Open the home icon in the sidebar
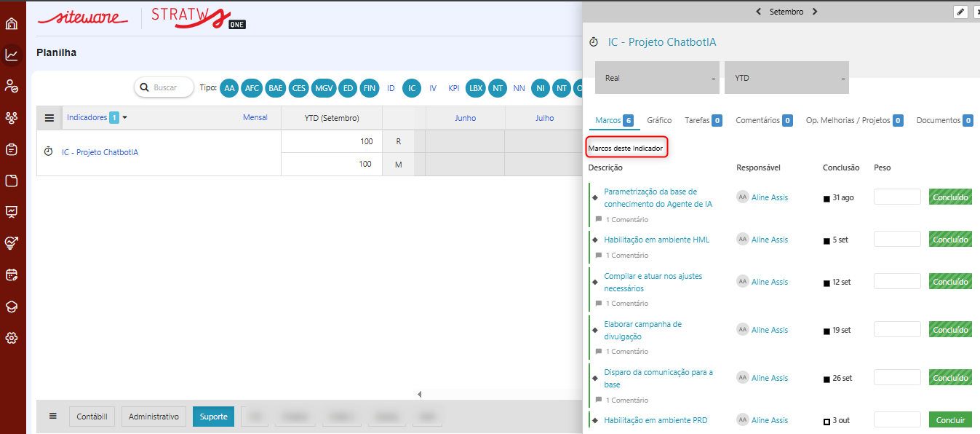This screenshot has height=434, width=980. [x=12, y=23]
